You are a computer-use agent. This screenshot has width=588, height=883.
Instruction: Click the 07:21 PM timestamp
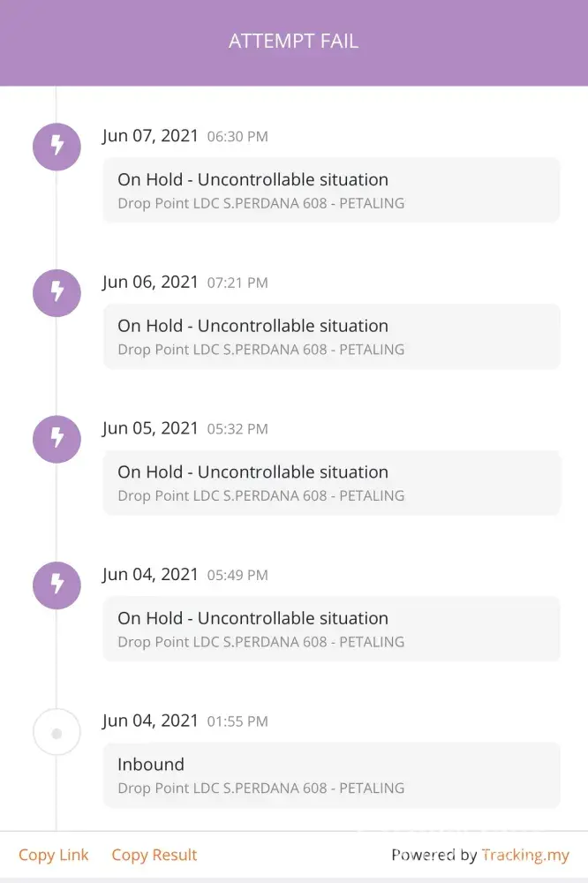[x=237, y=283]
